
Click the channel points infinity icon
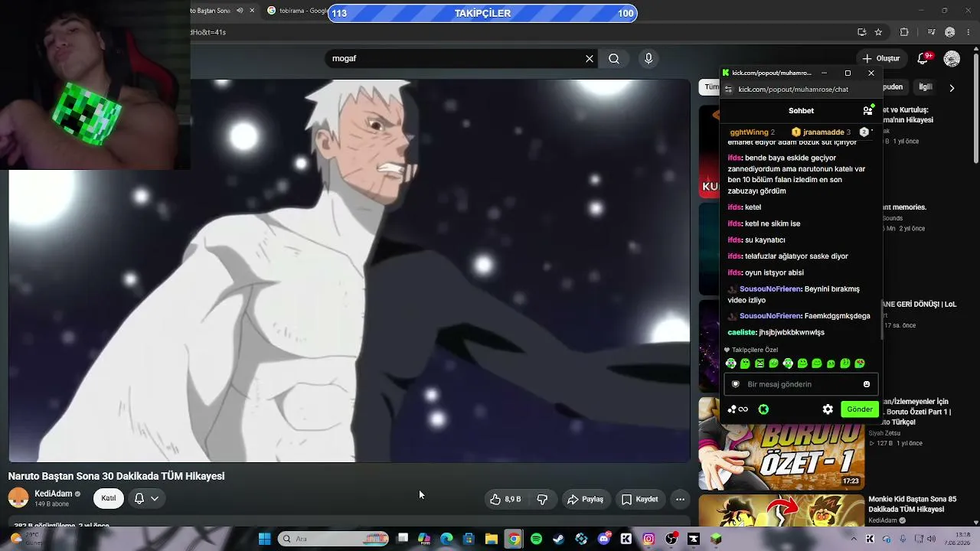(738, 409)
